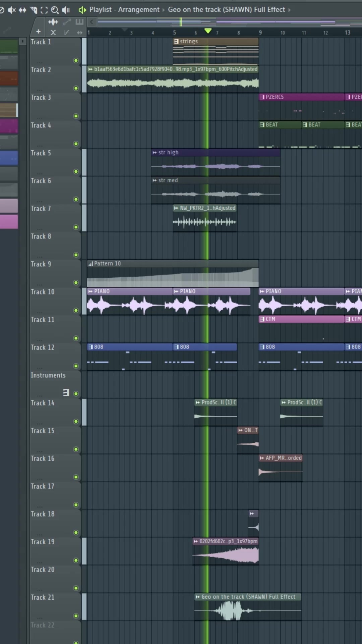The height and width of the screenshot is (644, 362).
Task: Click the scroll-left arrow beside the playlist overview
Action: 92,22
